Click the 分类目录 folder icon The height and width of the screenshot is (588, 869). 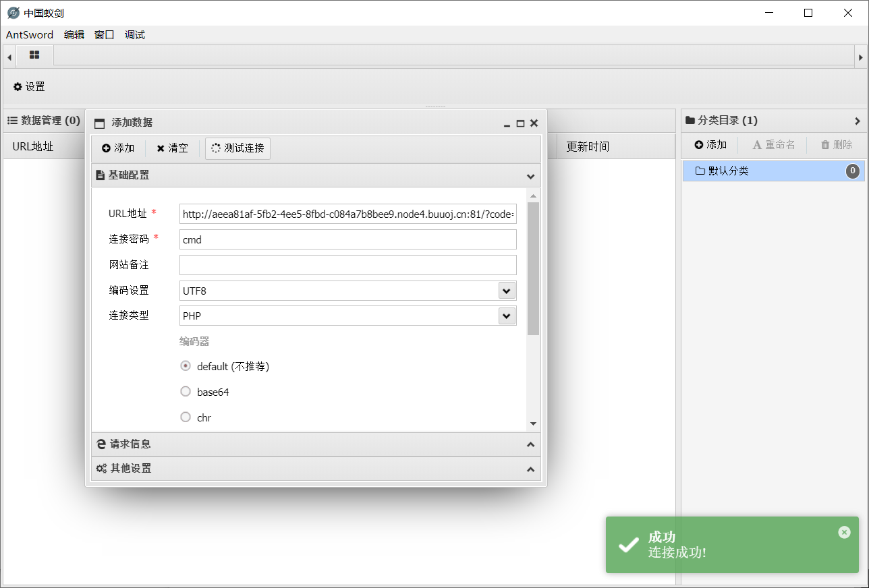[690, 121]
